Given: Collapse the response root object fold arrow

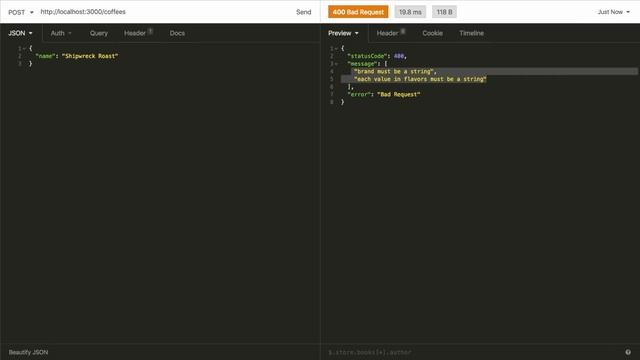Looking at the screenshot, I should point(336,49).
